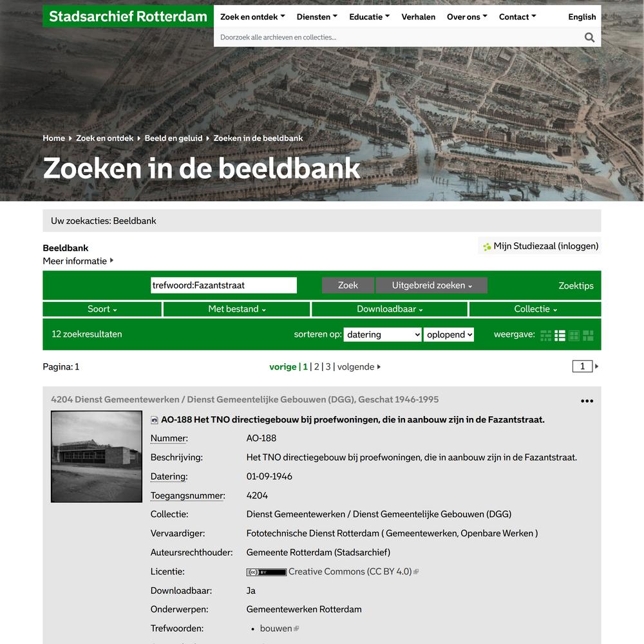
Task: Click the Gemeentewerken Rotterdam subject text
Action: [x=304, y=609]
